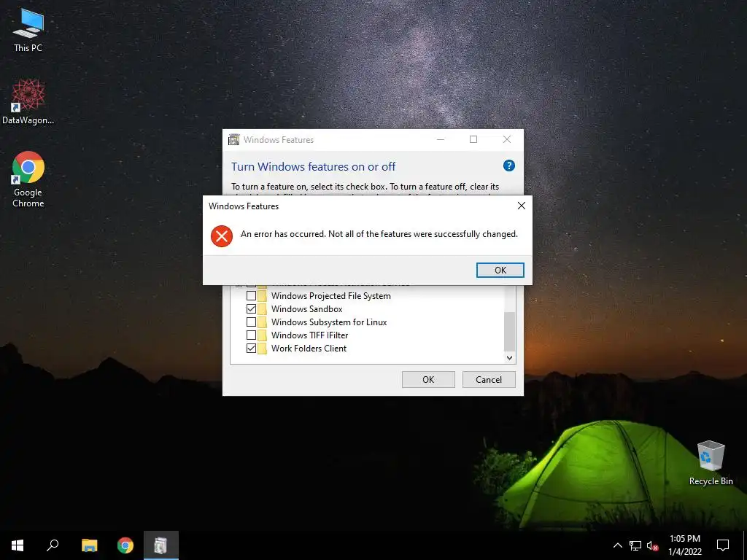
Task: Click the Show desktop strip
Action: pos(745,545)
